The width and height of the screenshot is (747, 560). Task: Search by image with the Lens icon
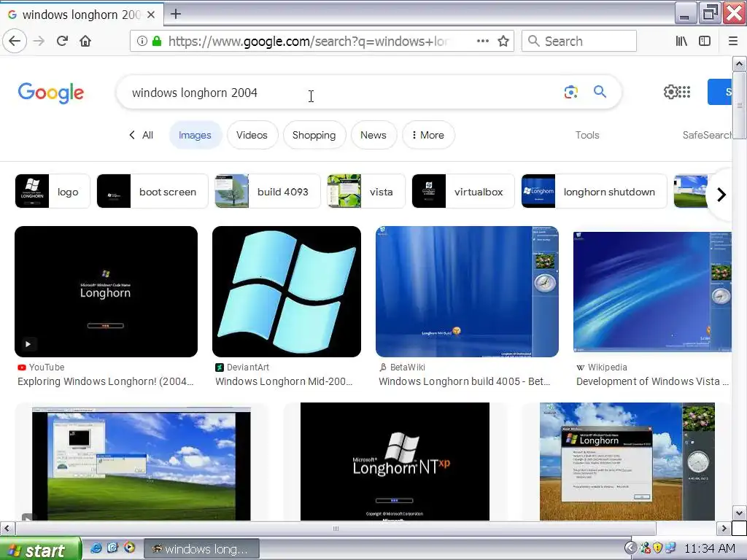click(570, 91)
